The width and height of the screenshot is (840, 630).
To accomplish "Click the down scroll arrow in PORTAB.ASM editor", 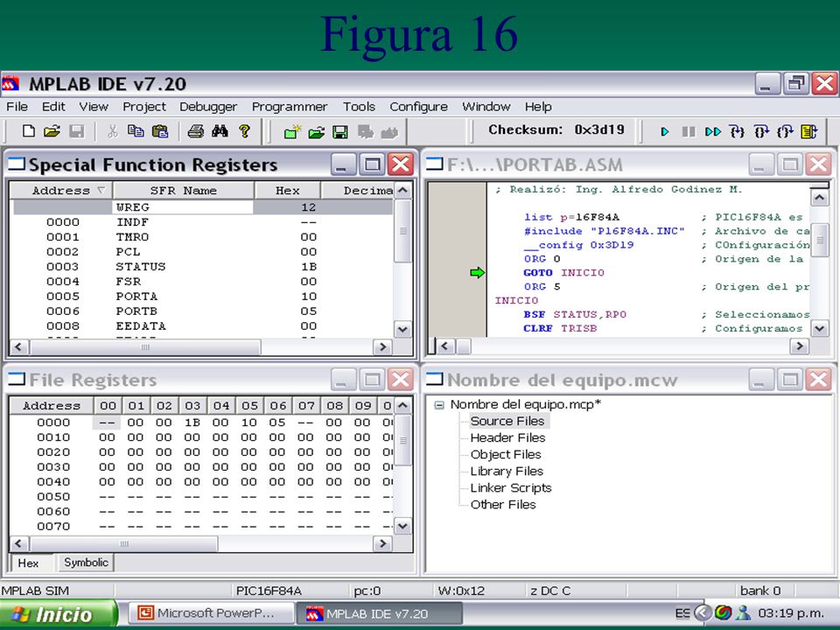I will (820, 328).
